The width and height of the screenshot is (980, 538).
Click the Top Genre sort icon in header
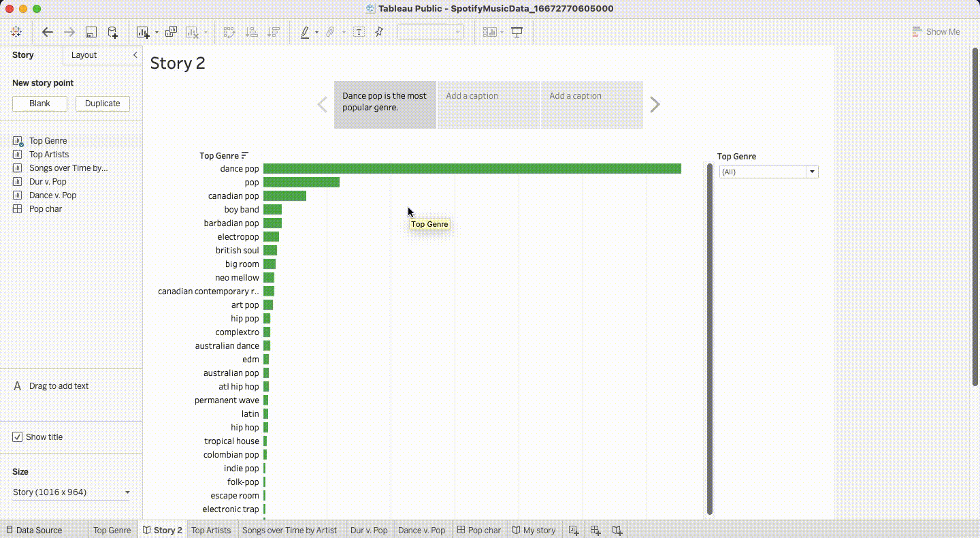(x=245, y=156)
